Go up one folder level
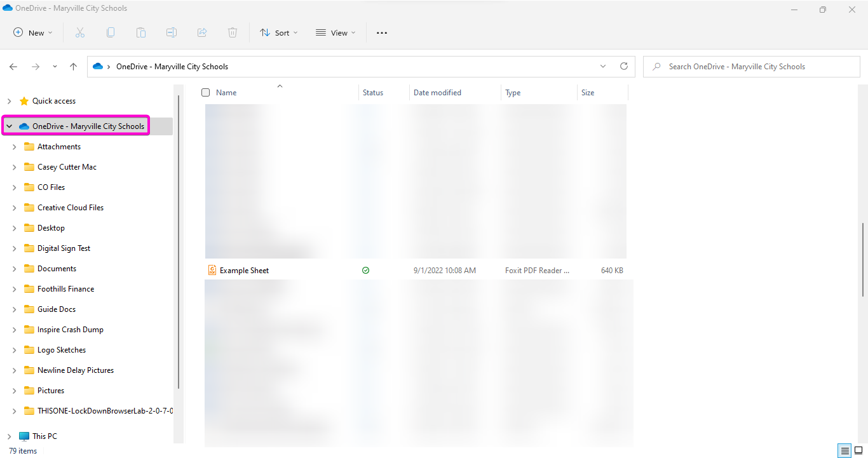The width and height of the screenshot is (868, 458). [x=74, y=67]
